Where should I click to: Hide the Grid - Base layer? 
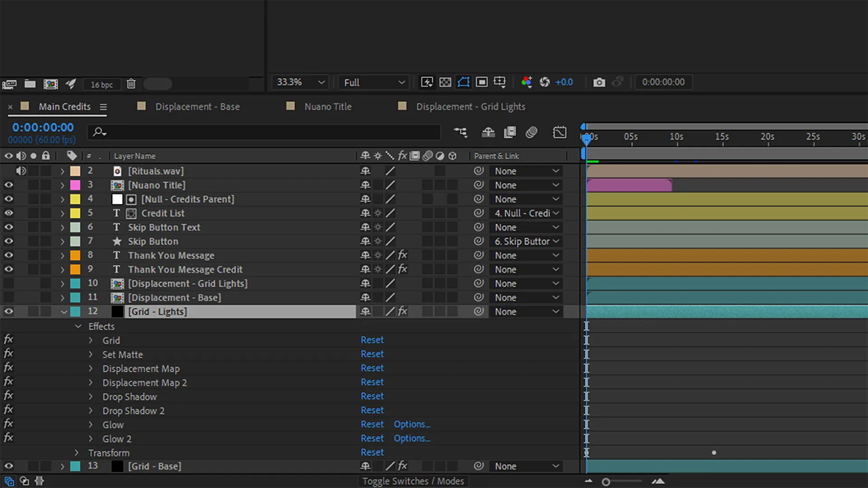point(9,466)
